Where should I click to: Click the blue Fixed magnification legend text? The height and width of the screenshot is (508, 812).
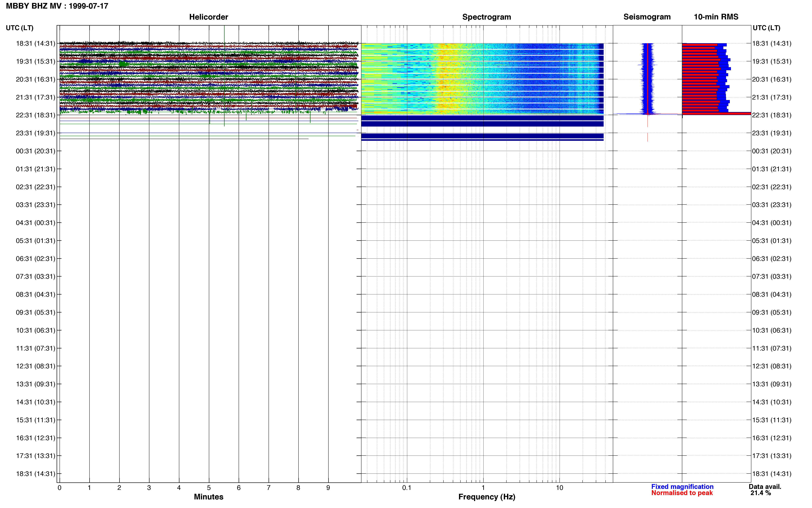682,486
